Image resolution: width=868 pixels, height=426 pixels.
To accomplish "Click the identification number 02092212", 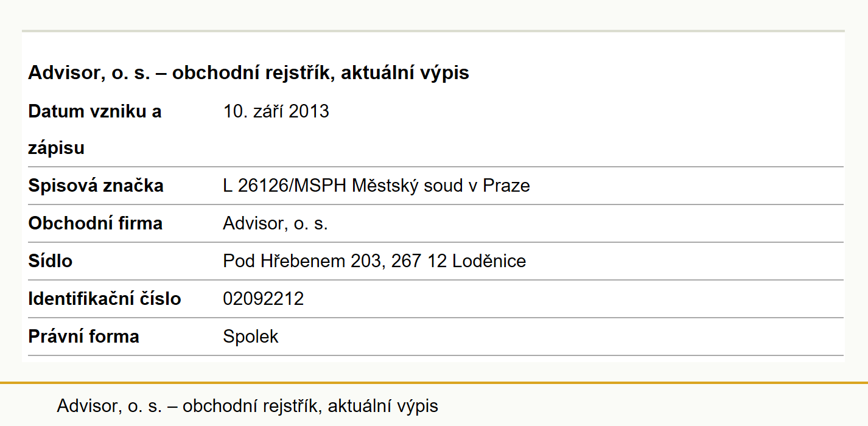I will point(263,299).
